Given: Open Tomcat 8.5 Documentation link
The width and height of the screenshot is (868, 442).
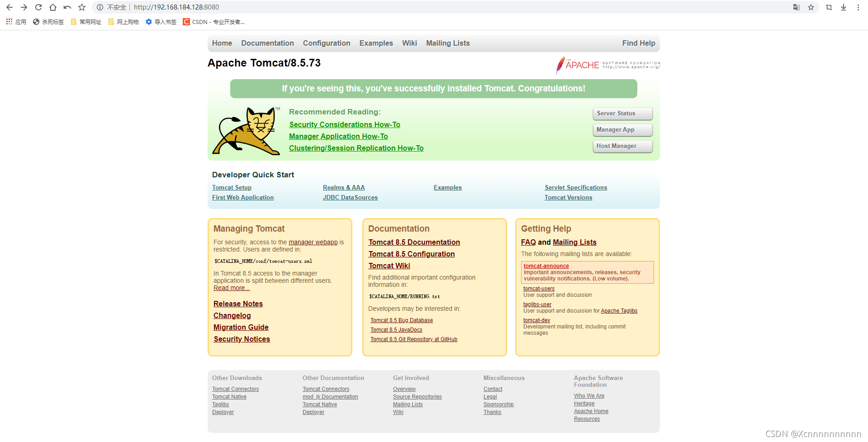Looking at the screenshot, I should [414, 242].
